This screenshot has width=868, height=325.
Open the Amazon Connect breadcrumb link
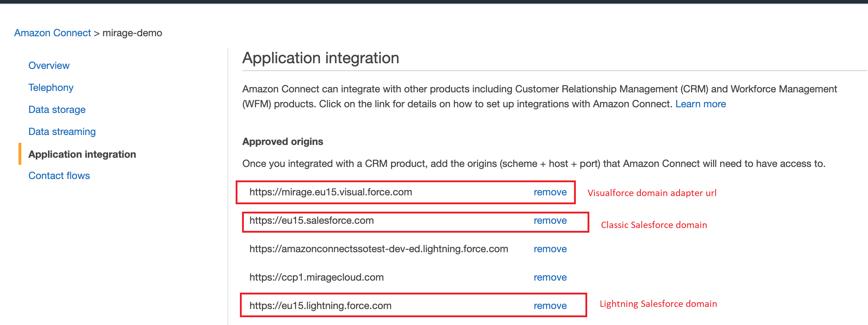(x=53, y=33)
